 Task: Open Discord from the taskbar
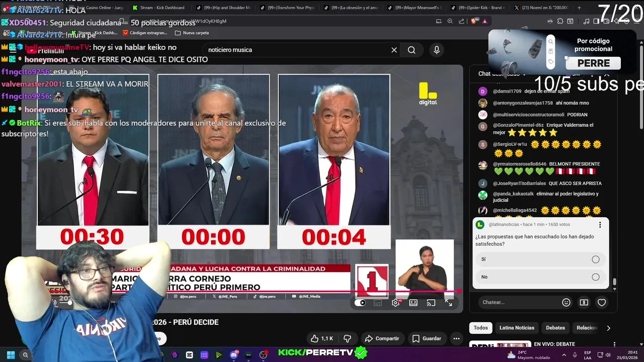click(x=234, y=354)
